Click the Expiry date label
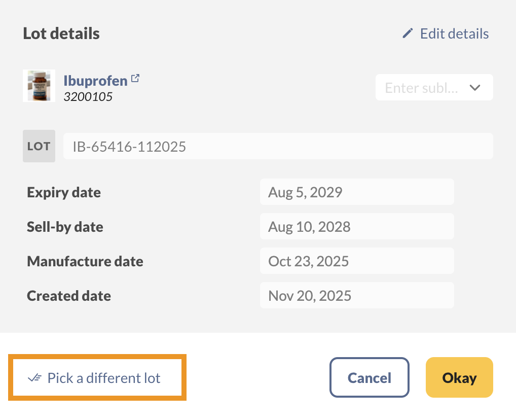 coord(64,193)
